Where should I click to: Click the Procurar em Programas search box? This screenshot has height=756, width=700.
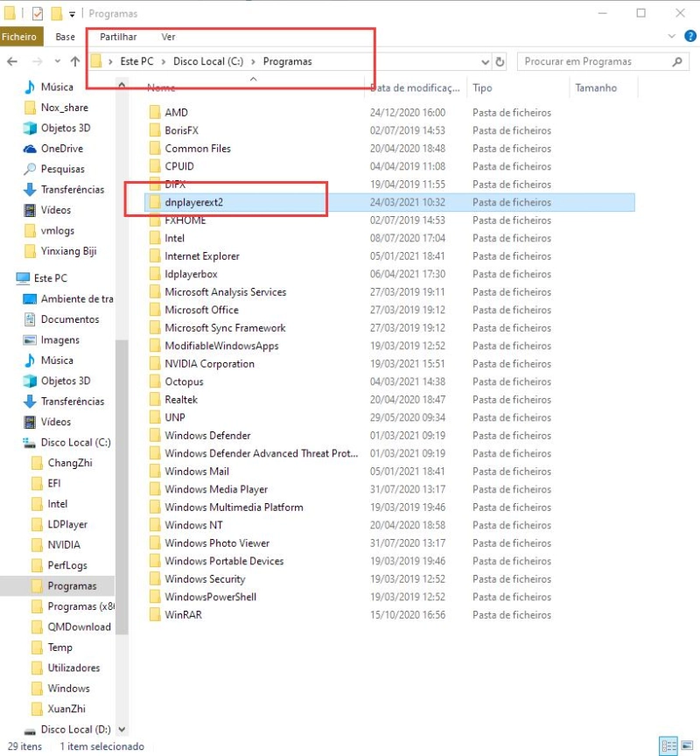595,62
